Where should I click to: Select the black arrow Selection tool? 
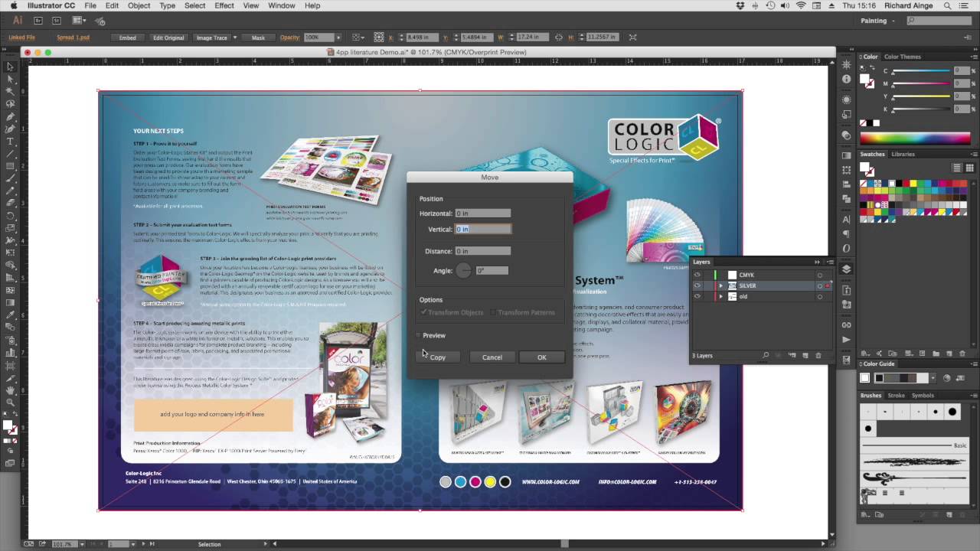[10, 67]
